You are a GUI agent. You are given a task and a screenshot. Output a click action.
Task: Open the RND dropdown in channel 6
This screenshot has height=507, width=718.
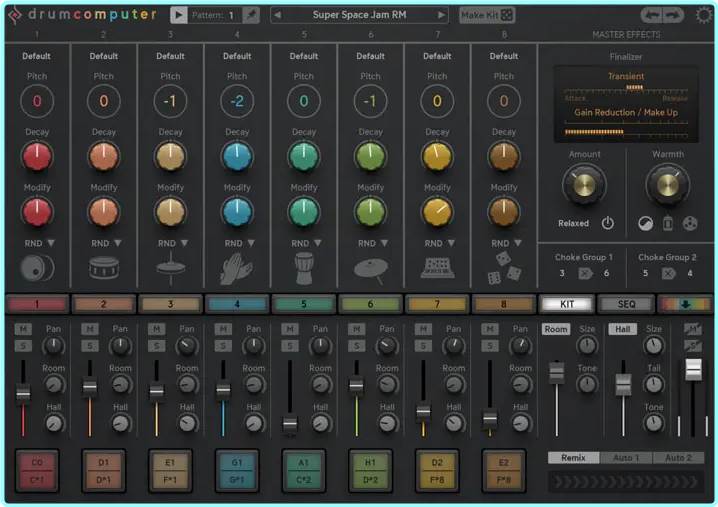[373, 243]
